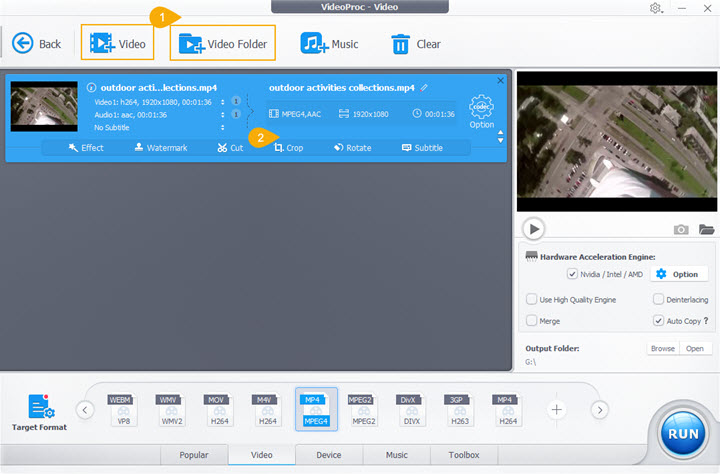Select MP4 H264 format
This screenshot has height=474, width=720.
click(508, 409)
